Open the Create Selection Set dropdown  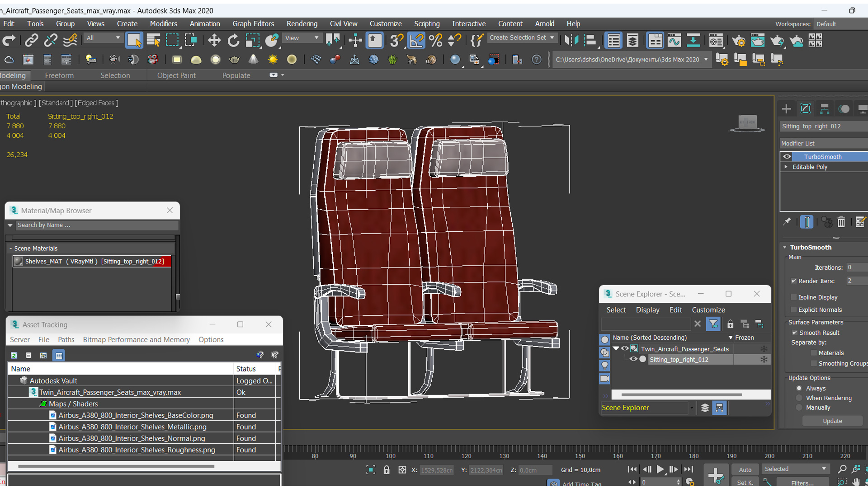[x=522, y=38]
